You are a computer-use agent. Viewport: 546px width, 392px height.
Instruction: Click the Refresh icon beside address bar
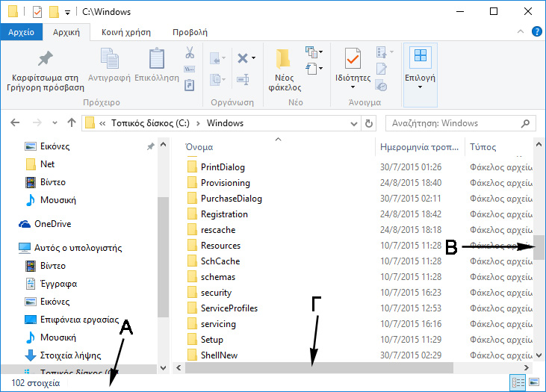(369, 123)
